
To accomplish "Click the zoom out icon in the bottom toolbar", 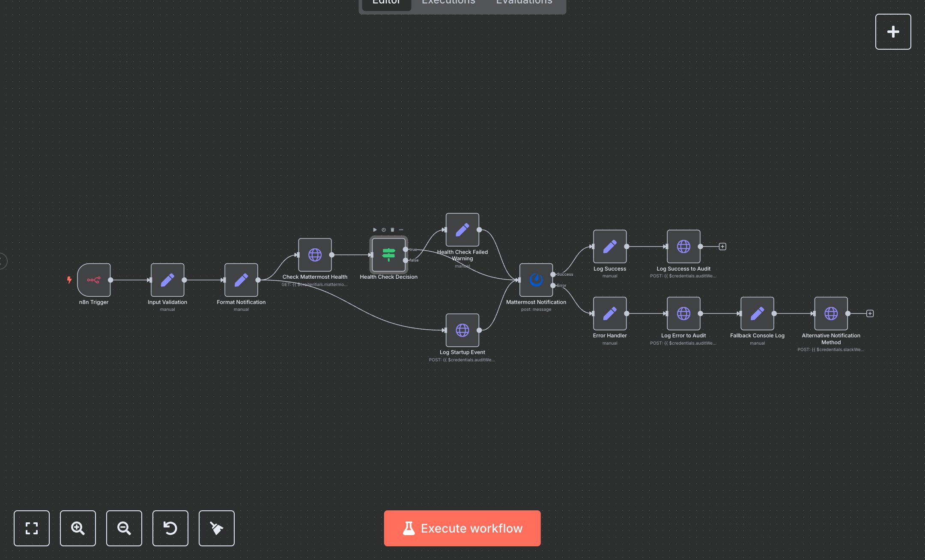I will (x=124, y=528).
